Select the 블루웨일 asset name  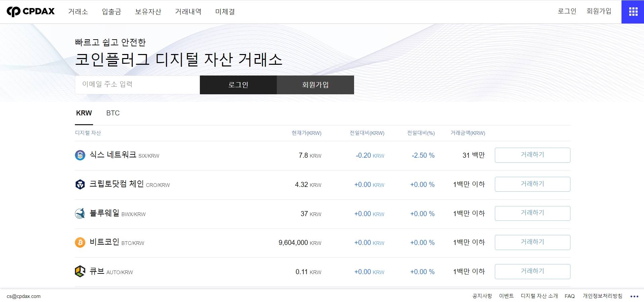coord(104,213)
